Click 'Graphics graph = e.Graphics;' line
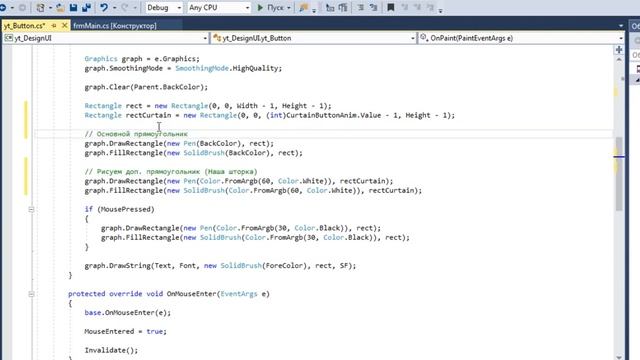 coord(142,59)
